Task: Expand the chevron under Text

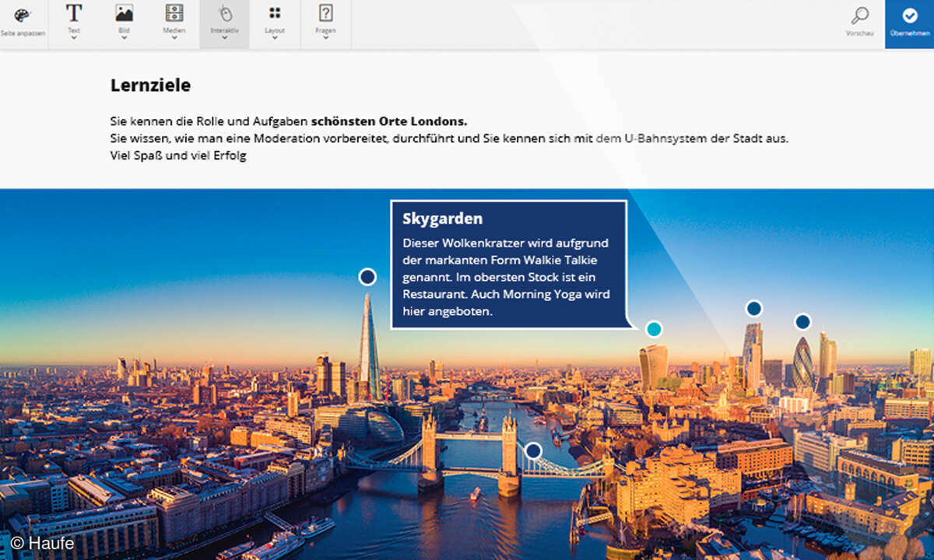Action: (74, 38)
